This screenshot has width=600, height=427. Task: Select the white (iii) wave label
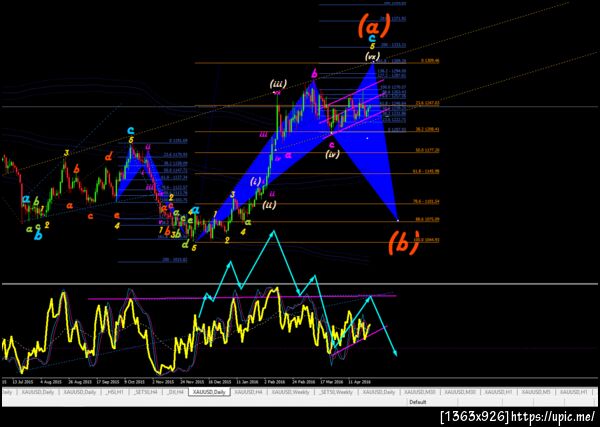(x=278, y=83)
